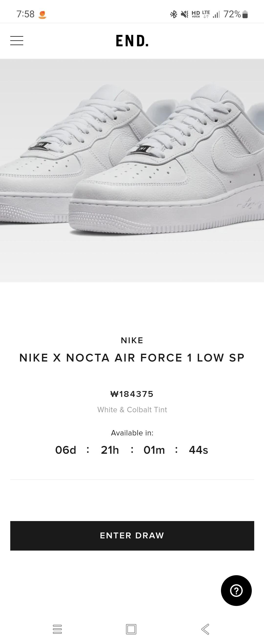Tap the Available in label
Viewport: 264px width, 644px height.
[132, 433]
